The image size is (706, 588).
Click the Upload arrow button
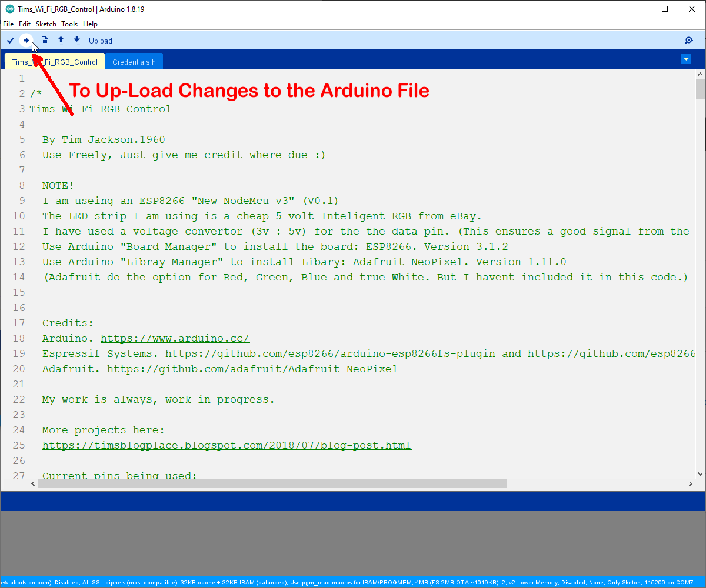26,41
